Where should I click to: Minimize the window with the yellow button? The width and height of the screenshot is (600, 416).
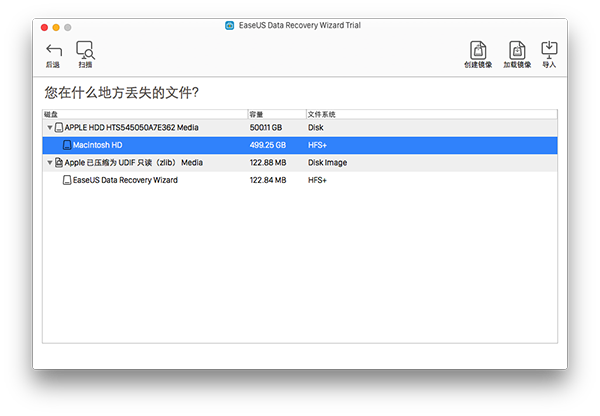56,27
